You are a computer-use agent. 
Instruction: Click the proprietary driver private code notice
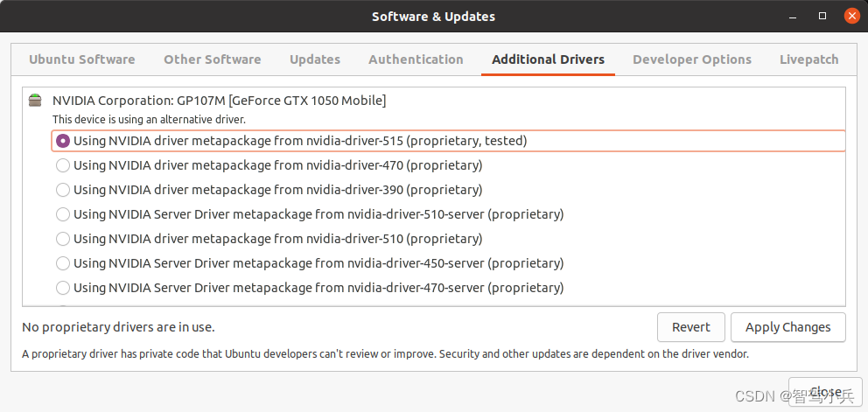(x=385, y=354)
